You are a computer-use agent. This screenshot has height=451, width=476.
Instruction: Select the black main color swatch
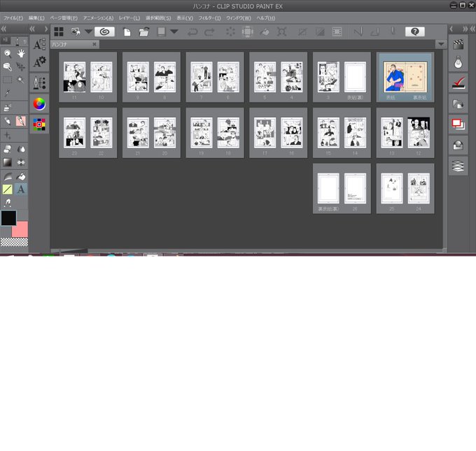8,218
